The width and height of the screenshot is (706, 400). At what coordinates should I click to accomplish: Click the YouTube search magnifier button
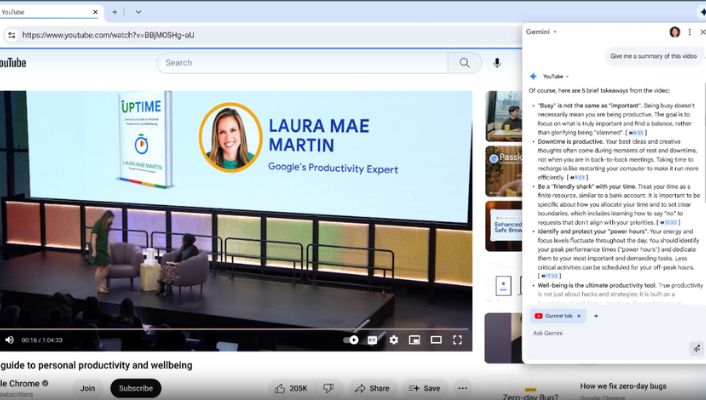pyautogui.click(x=464, y=62)
